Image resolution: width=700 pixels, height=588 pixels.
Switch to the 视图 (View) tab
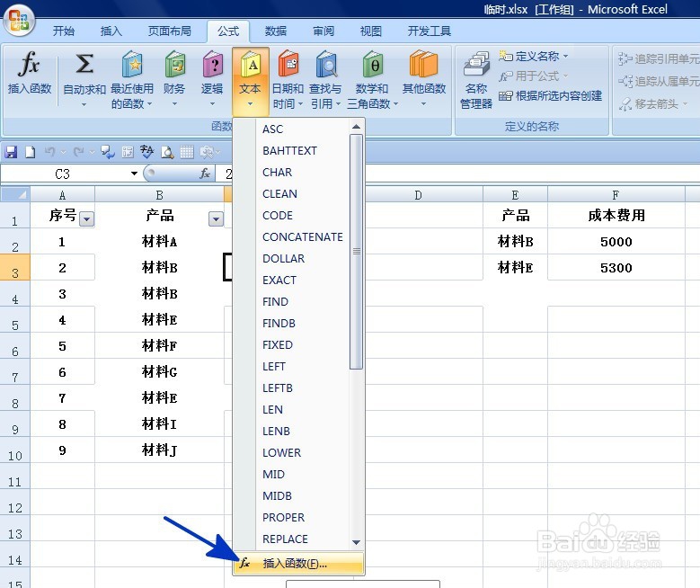[x=370, y=31]
